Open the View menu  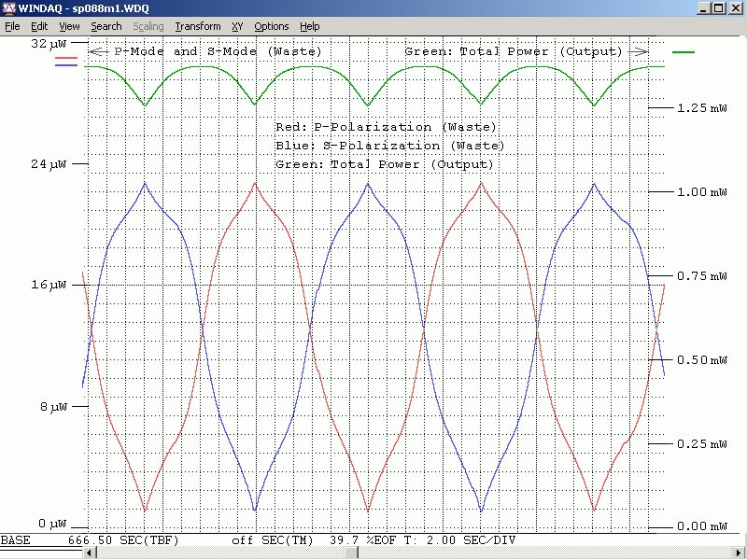69,26
